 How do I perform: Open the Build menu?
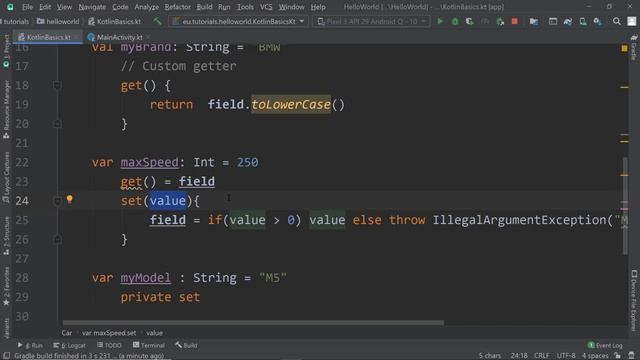click(x=204, y=7)
